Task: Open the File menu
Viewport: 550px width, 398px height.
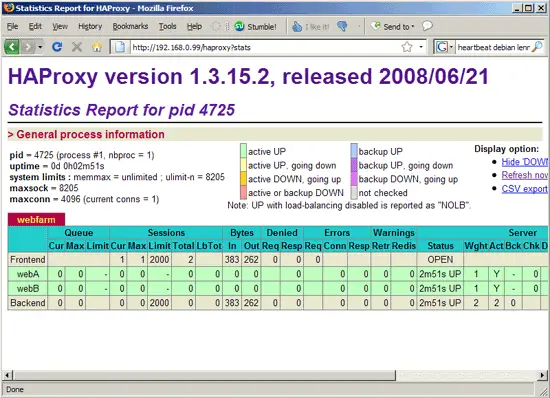Action: click(13, 26)
